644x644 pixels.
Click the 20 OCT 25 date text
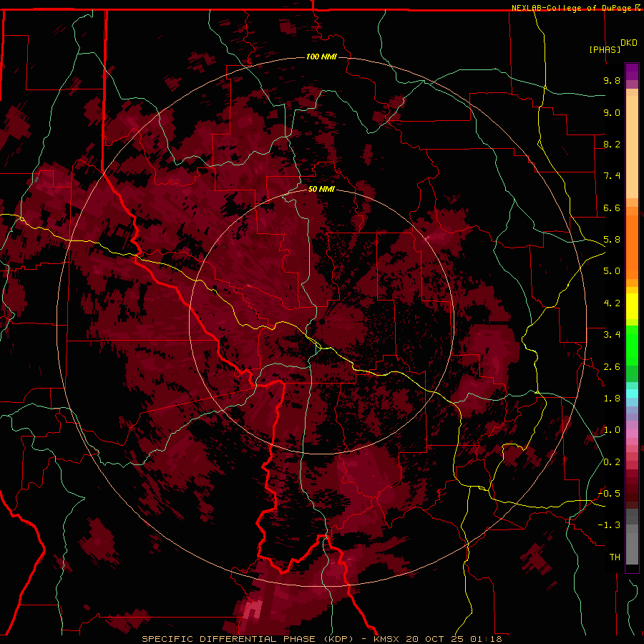[435, 639]
